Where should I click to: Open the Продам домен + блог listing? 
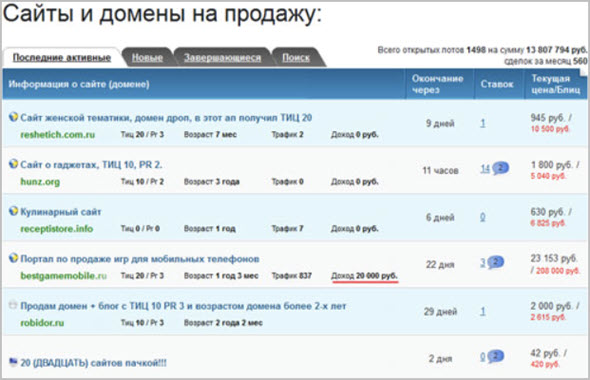click(x=183, y=306)
